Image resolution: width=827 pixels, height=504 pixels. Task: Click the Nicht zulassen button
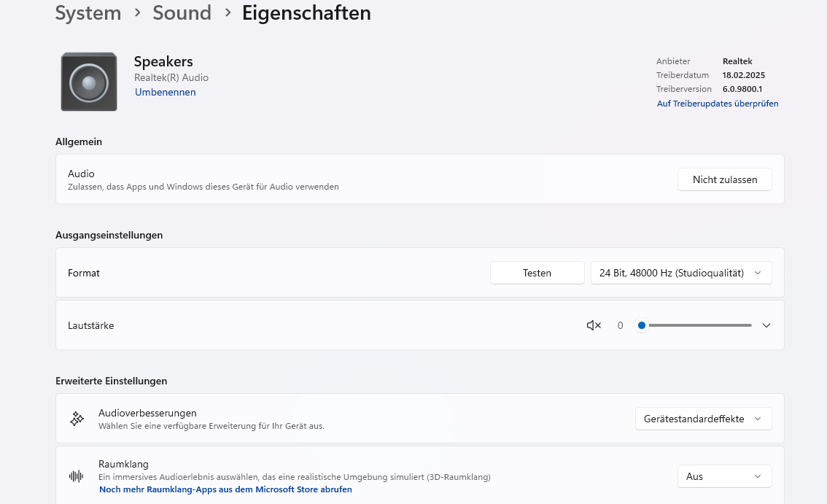click(725, 179)
